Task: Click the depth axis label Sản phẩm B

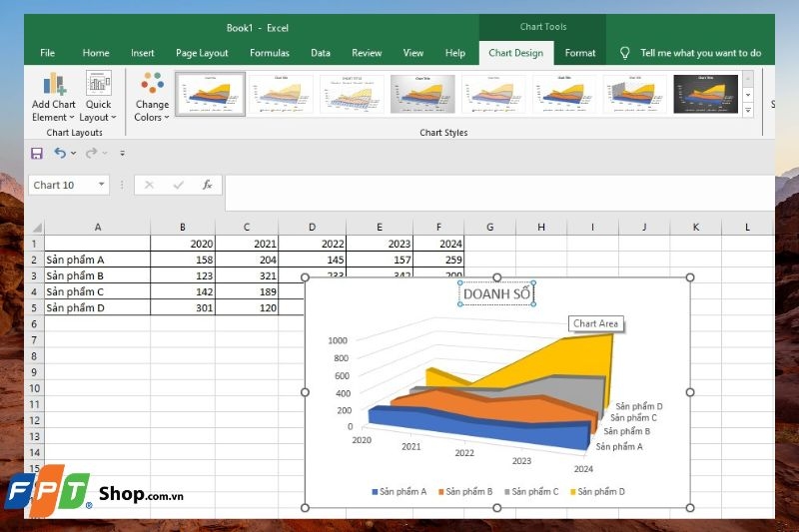Action: point(627,431)
